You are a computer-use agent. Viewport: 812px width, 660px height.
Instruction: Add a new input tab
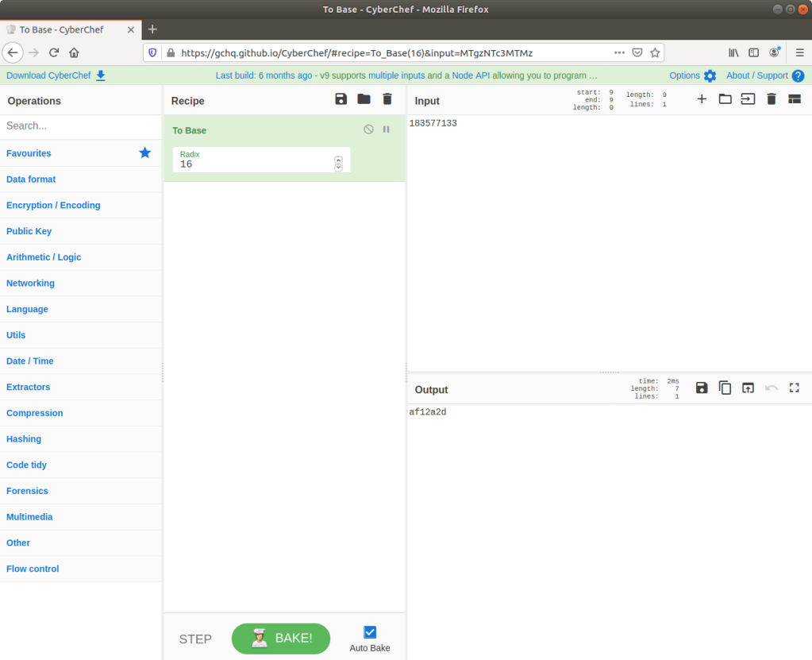click(x=702, y=99)
